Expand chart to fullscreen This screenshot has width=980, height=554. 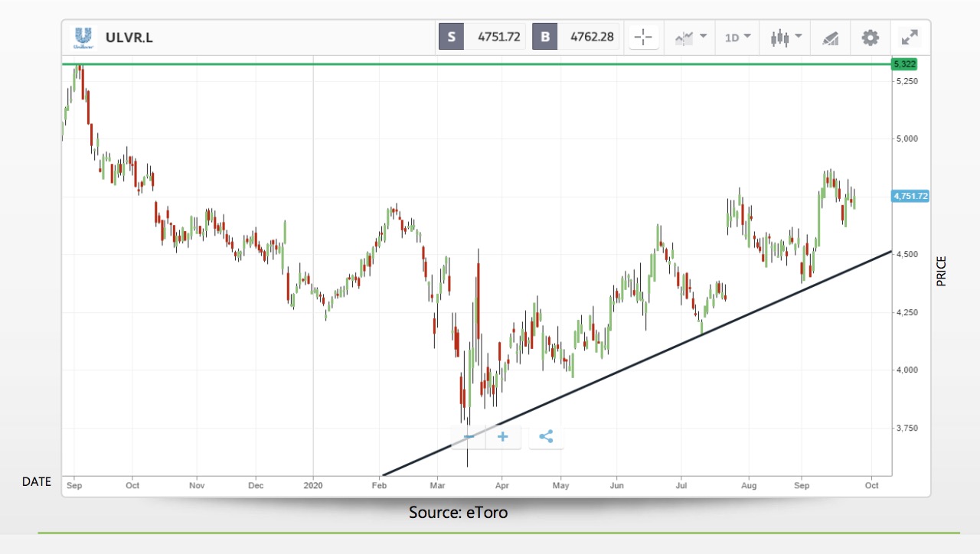click(909, 37)
